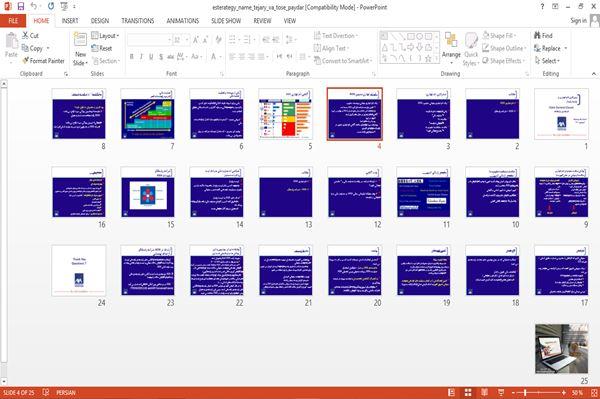This screenshot has width=600, height=399.
Task: Open the Copy options arrow
Action: click(48, 48)
